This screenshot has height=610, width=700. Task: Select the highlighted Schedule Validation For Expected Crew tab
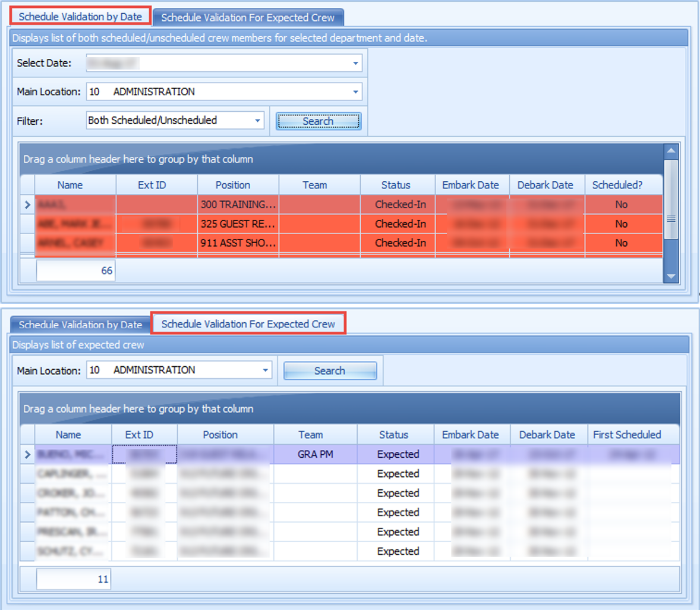(248, 324)
